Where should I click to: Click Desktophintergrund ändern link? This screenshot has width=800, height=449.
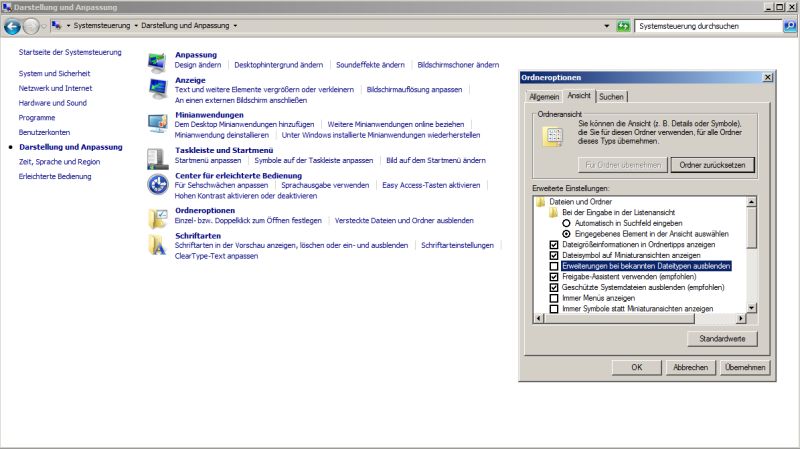coord(279,65)
